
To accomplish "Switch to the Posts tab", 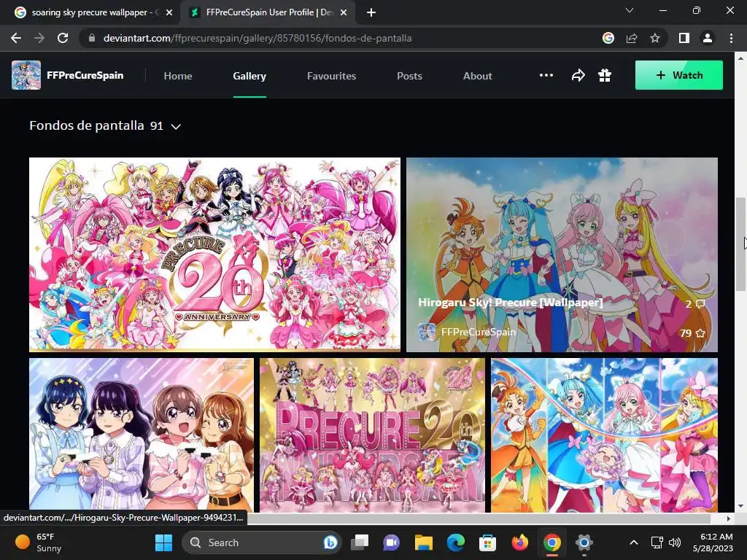I will pos(409,76).
